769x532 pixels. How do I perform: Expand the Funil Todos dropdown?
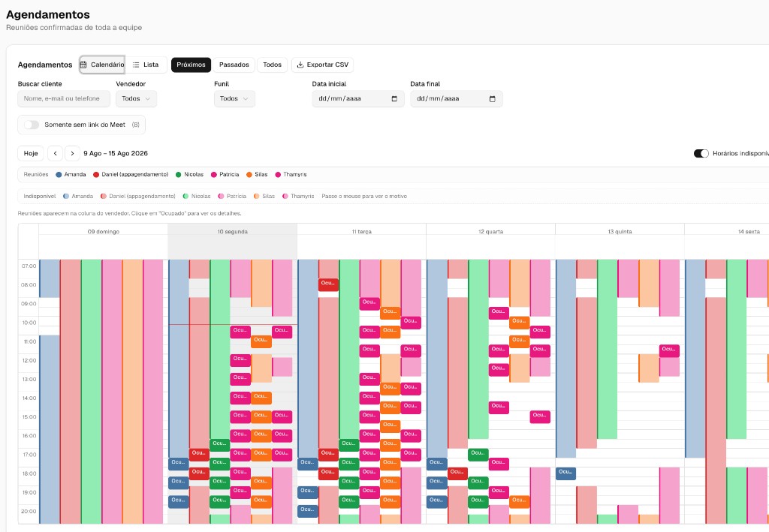(234, 98)
